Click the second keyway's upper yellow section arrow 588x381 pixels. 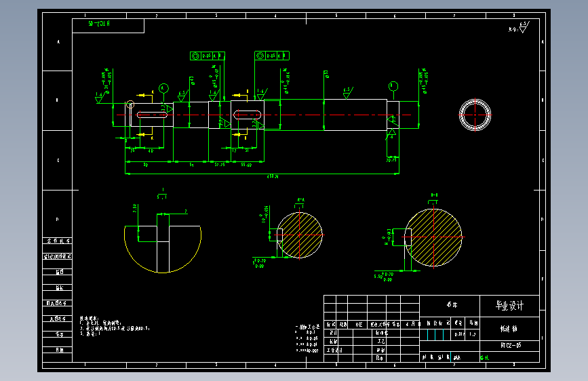click(x=240, y=95)
